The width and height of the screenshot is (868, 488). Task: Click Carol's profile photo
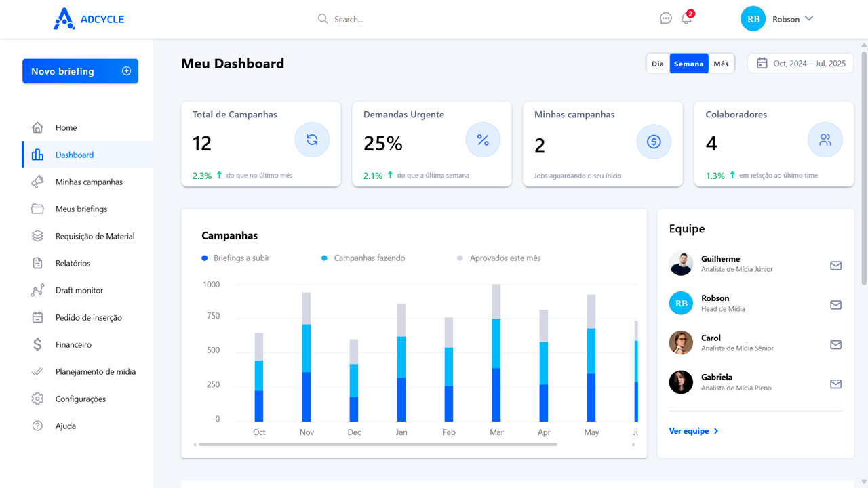pyautogui.click(x=681, y=342)
